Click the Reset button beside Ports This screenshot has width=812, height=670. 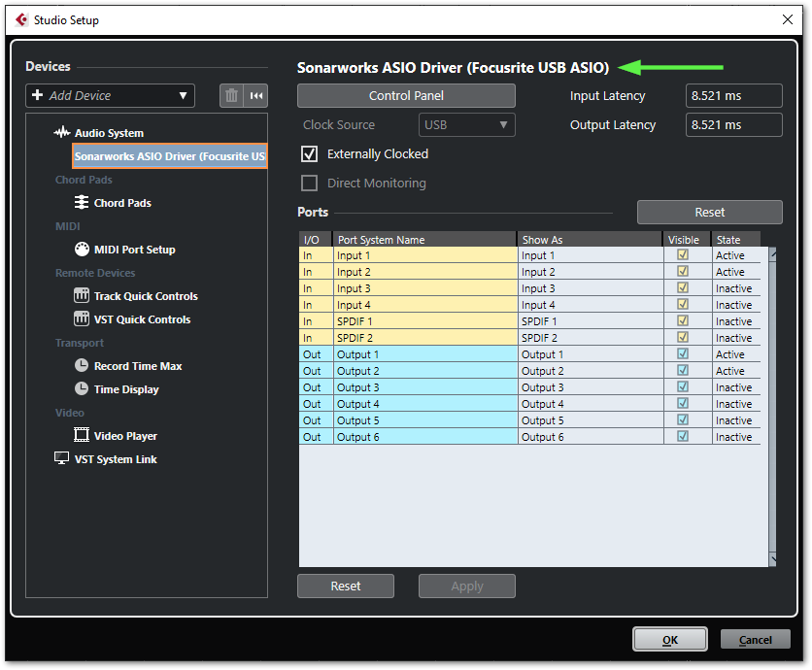click(709, 213)
